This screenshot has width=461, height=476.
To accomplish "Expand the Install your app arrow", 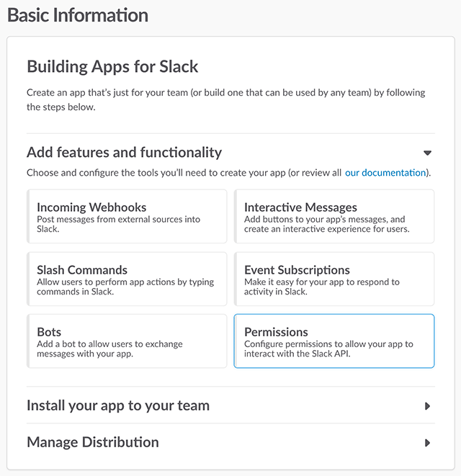I will tap(427, 406).
